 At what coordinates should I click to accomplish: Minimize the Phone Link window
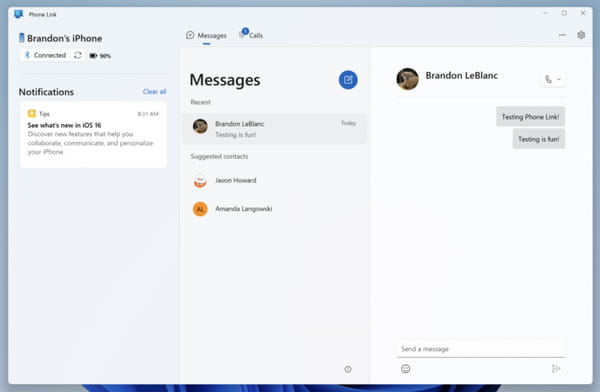pyautogui.click(x=545, y=13)
